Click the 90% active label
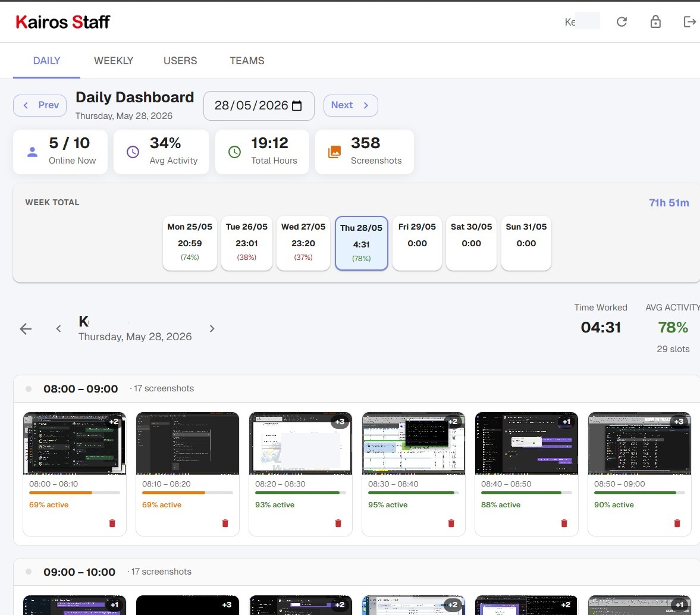 click(x=613, y=505)
